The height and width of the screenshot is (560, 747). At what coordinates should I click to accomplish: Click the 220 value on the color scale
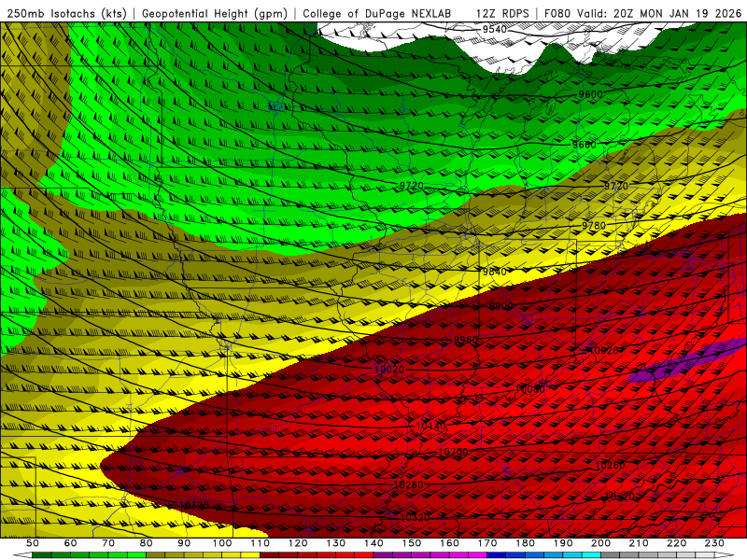[x=676, y=543]
